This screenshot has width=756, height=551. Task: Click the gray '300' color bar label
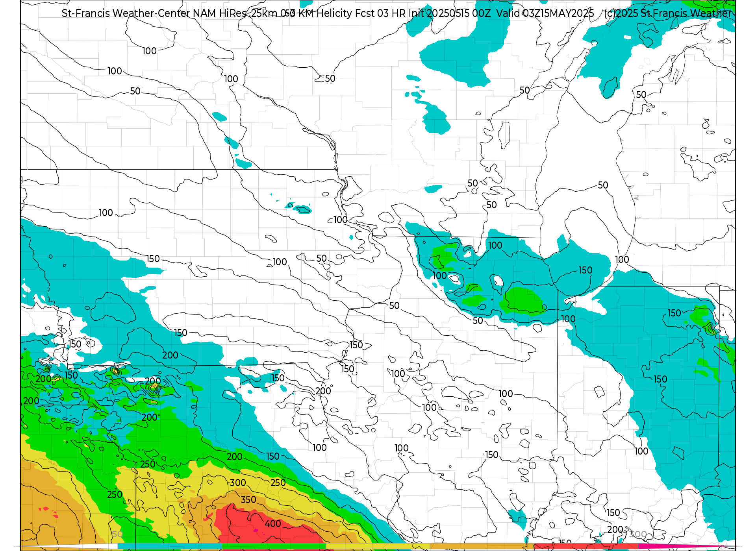pyautogui.click(x=638, y=534)
